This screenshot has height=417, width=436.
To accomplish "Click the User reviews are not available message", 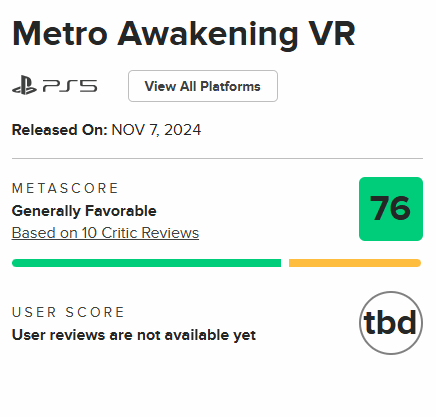I will click(134, 335).
